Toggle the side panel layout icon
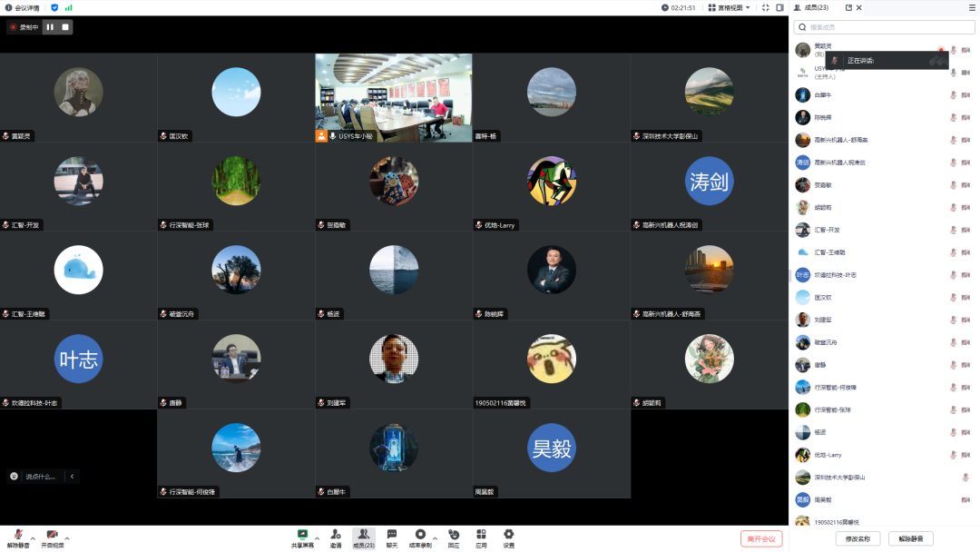 pos(779,7)
